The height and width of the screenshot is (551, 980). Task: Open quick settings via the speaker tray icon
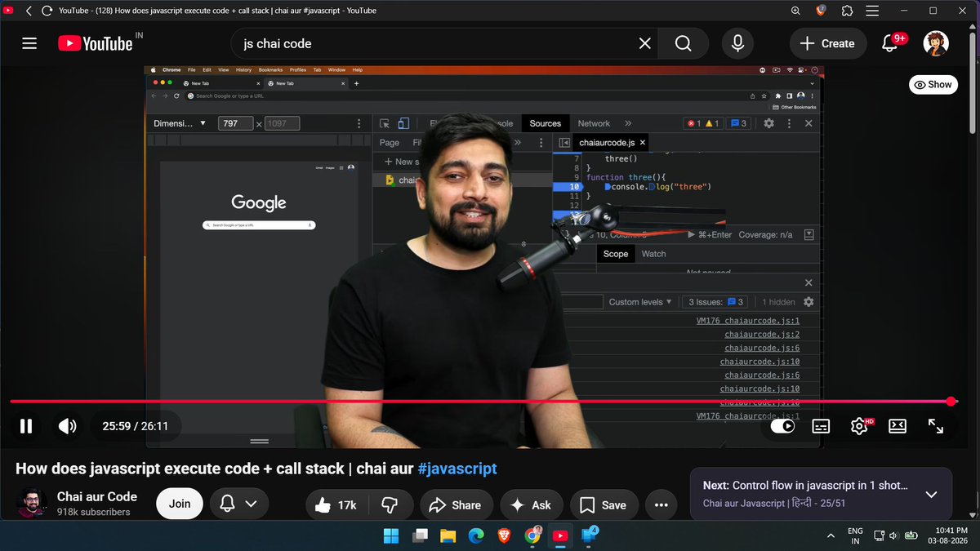tap(894, 535)
